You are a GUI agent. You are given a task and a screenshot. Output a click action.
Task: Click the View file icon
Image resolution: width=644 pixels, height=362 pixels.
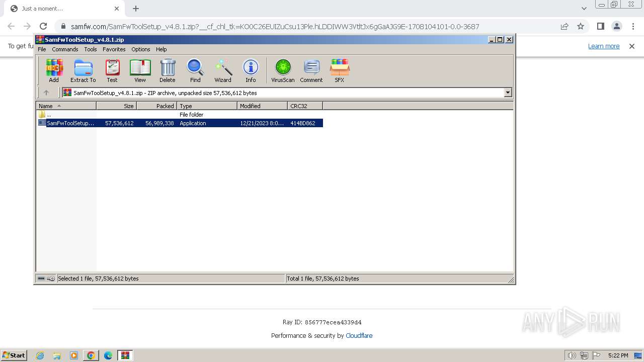pyautogui.click(x=140, y=70)
